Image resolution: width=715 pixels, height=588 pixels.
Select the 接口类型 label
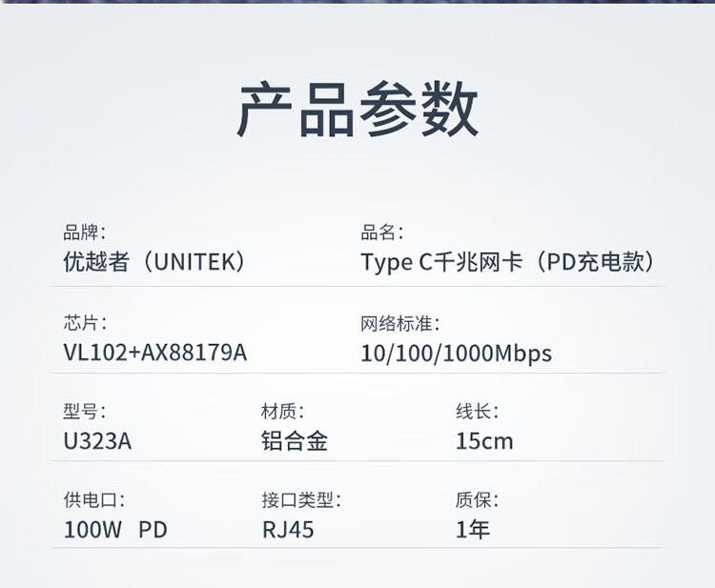coord(301,499)
